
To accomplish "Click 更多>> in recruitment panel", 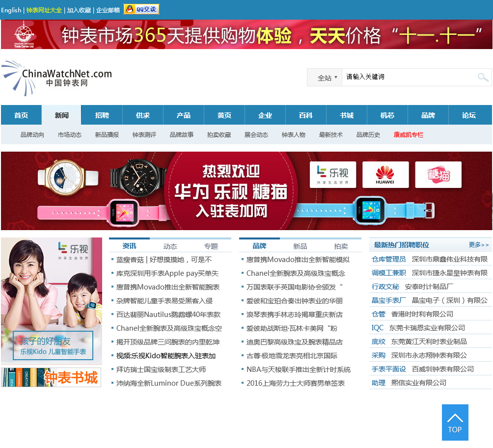I will pos(479,245).
